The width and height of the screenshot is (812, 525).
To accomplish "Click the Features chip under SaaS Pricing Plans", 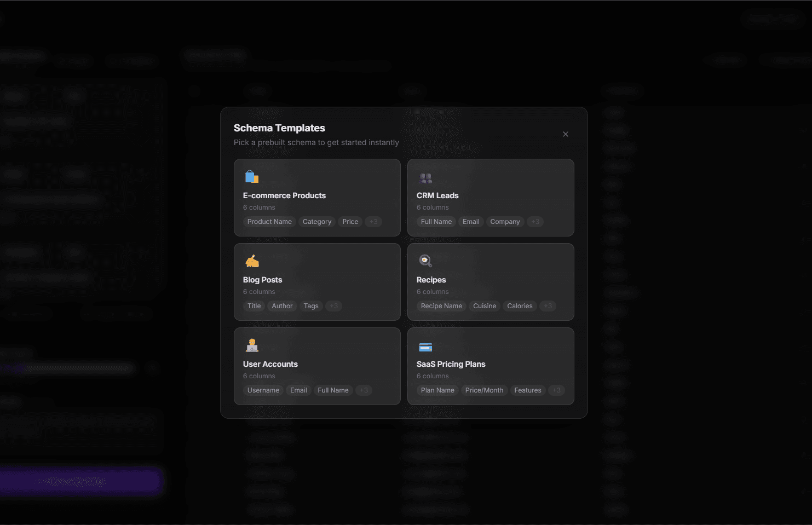I will (x=527, y=390).
